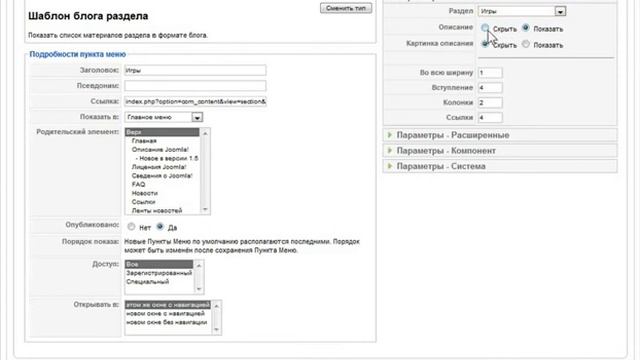Edit the Во всю ширину field
The height and width of the screenshot is (360, 640).
coord(490,73)
